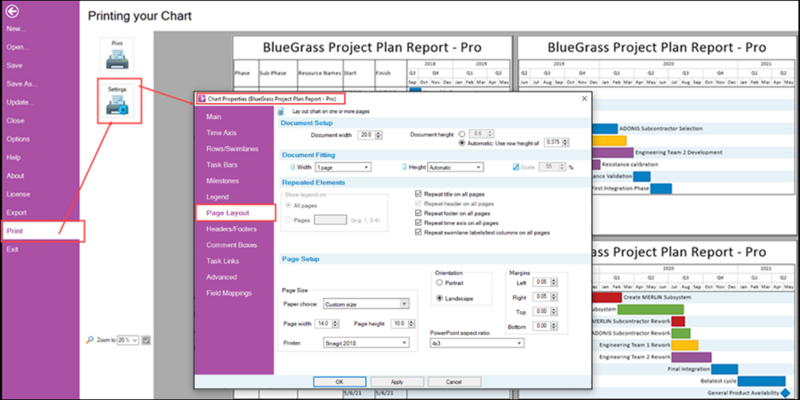Adjust Document width stepper
The width and height of the screenshot is (800, 400).
click(x=379, y=135)
